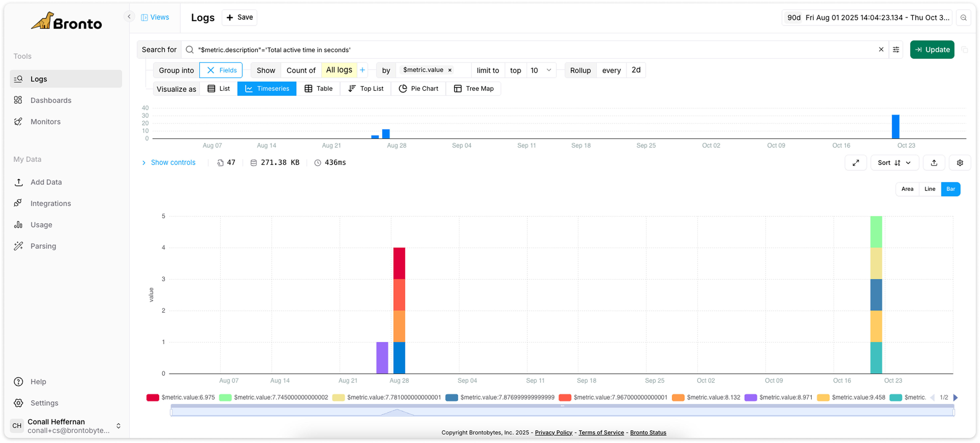Clear the search query with X icon
Image resolution: width=980 pixels, height=443 pixels.
[x=881, y=50]
